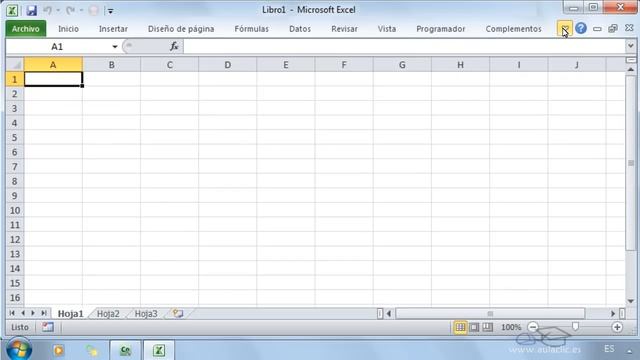The width and height of the screenshot is (640, 360).
Task: Open the Windows Start button
Action: click(x=18, y=349)
